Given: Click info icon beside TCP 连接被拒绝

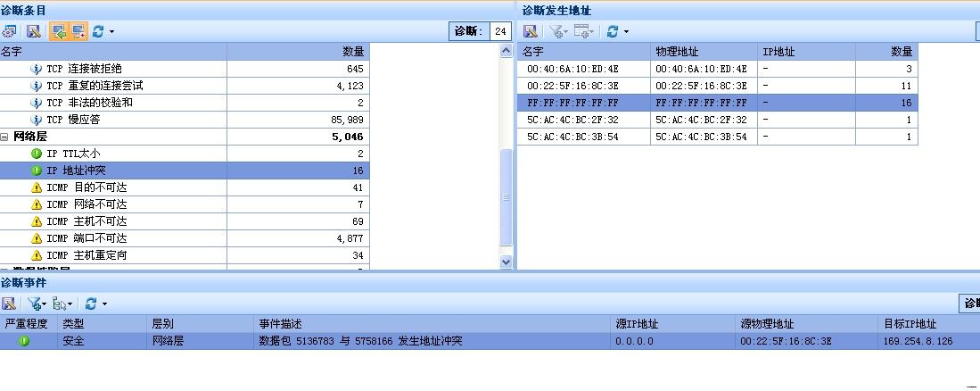Looking at the screenshot, I should click(x=37, y=69).
